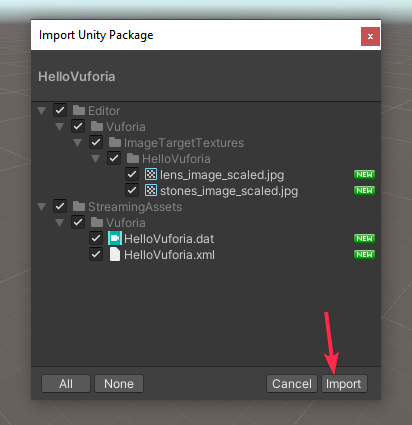Image resolution: width=412 pixels, height=425 pixels.
Task: Click the stones_image_scaled.jpg texture icon
Action: [x=151, y=190]
